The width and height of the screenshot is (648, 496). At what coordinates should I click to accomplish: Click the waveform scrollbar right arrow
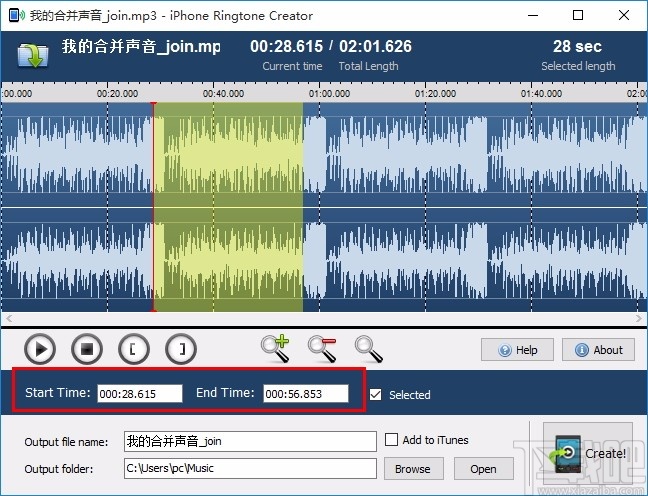coord(639,318)
